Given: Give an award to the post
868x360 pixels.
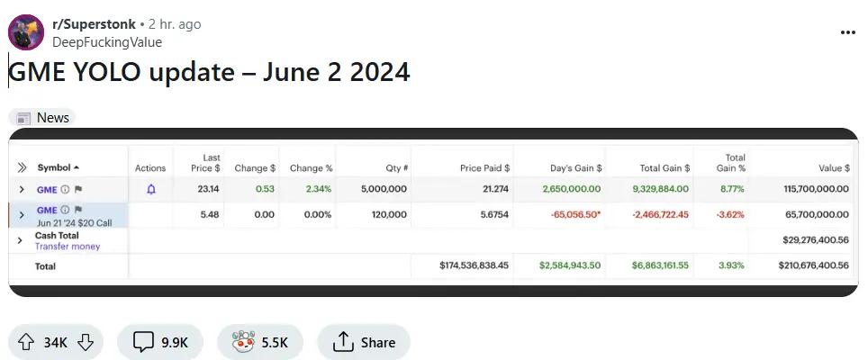Looking at the screenshot, I should coord(244,342).
